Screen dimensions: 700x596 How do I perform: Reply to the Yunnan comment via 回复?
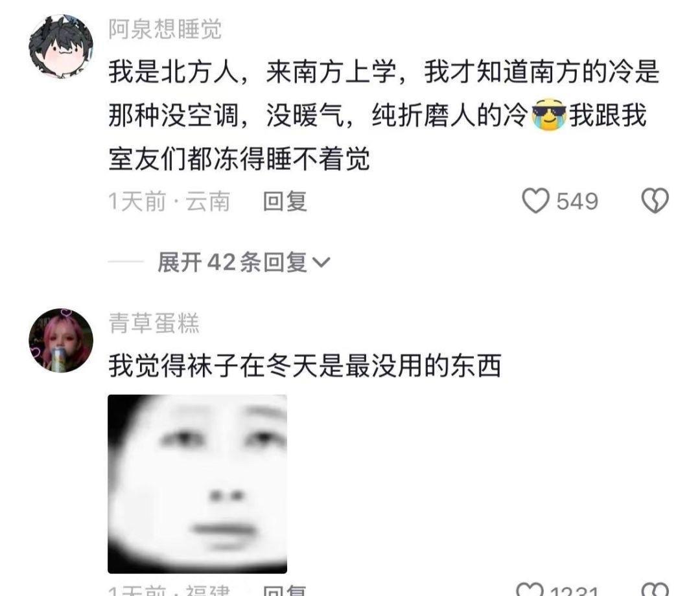pos(285,201)
